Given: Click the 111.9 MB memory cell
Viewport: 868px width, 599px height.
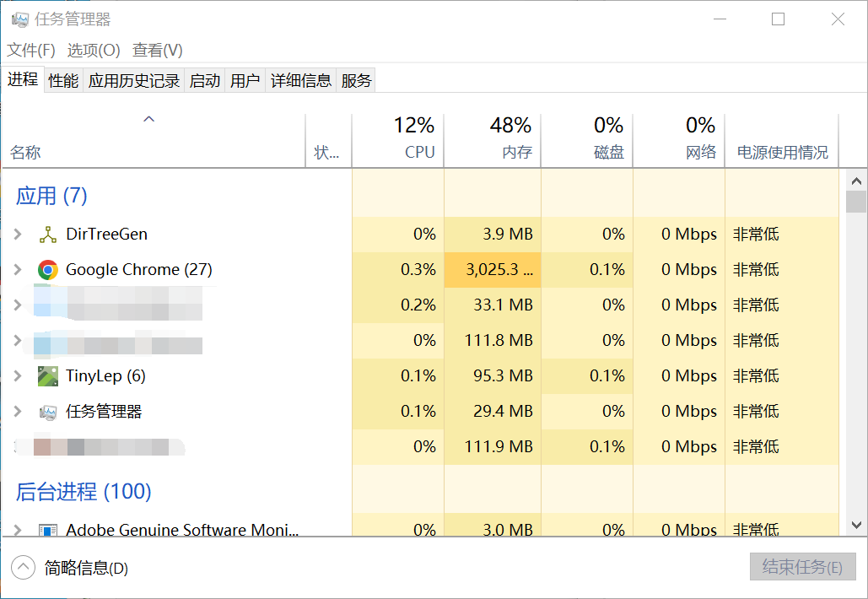Looking at the screenshot, I should [x=492, y=447].
